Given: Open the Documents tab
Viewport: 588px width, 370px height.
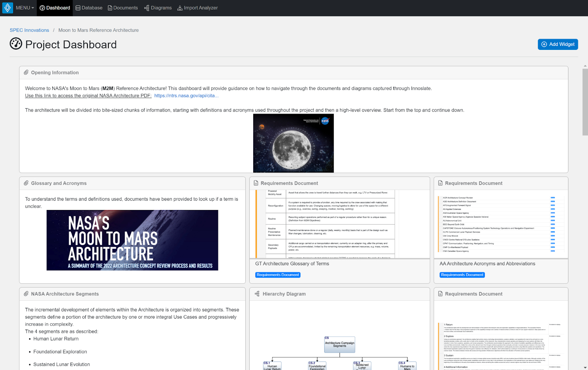Looking at the screenshot, I should click(x=123, y=8).
